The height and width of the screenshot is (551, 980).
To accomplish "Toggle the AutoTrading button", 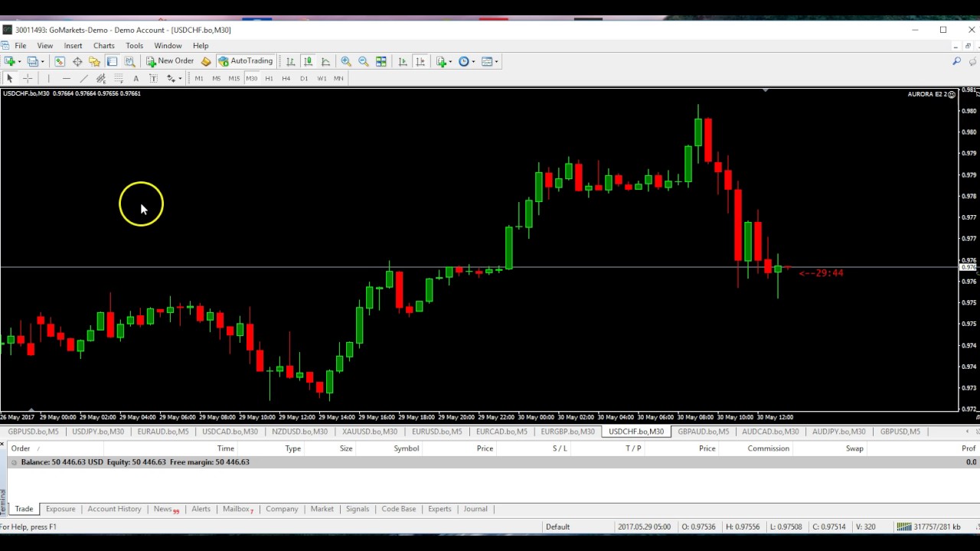I will pyautogui.click(x=246, y=61).
